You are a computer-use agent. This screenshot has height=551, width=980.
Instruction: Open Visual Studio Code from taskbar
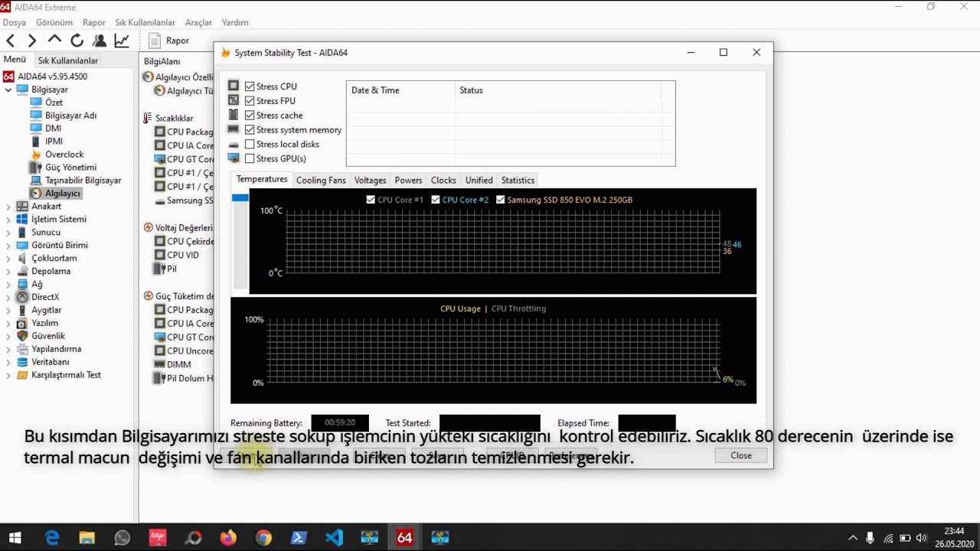pos(334,537)
